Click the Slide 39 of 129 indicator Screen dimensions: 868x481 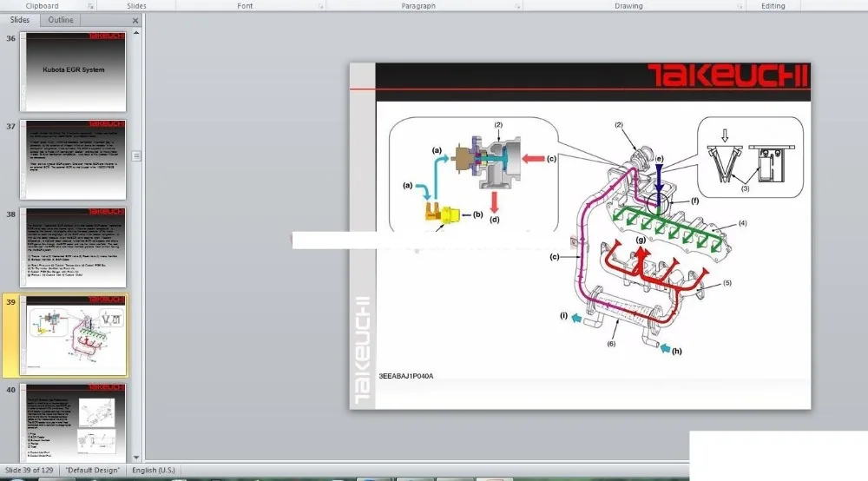(x=30, y=470)
